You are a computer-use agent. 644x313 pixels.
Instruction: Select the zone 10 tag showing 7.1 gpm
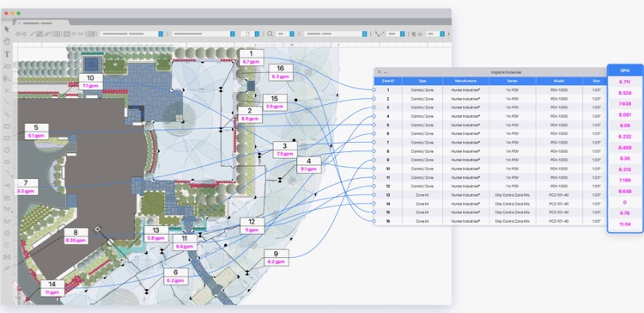91,82
